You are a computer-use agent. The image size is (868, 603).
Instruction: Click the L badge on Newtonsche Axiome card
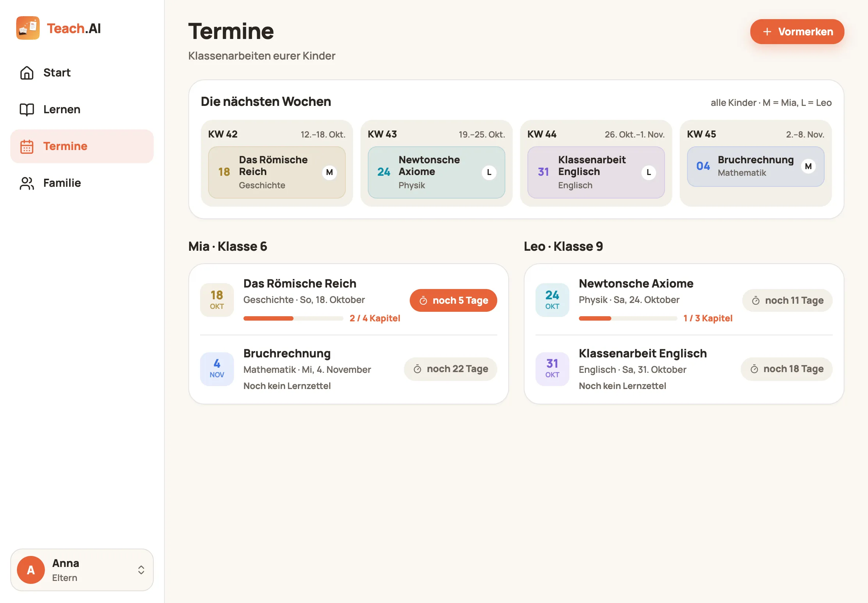(x=489, y=172)
